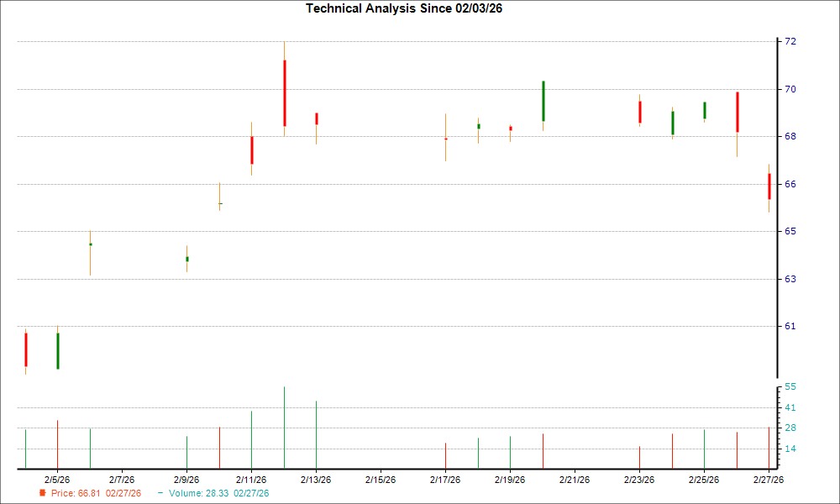Click the 2/7/26 date axis label
The width and height of the screenshot is (840, 504).
122,479
